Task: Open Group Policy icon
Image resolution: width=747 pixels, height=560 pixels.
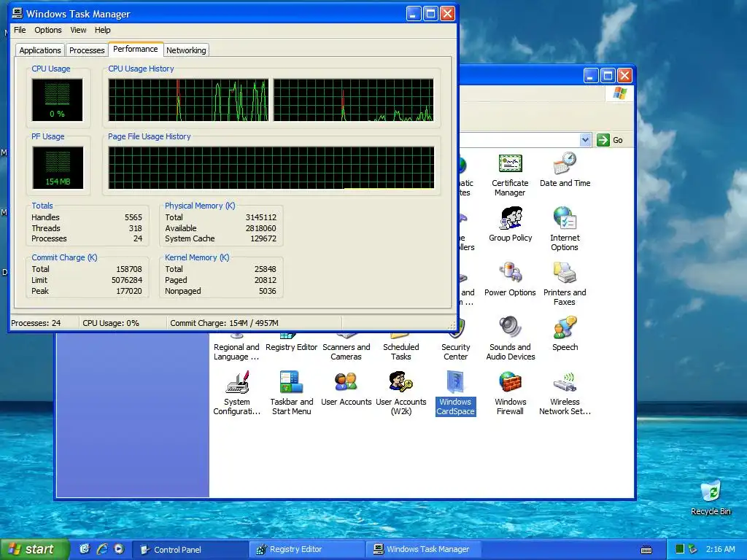Action: [510, 225]
